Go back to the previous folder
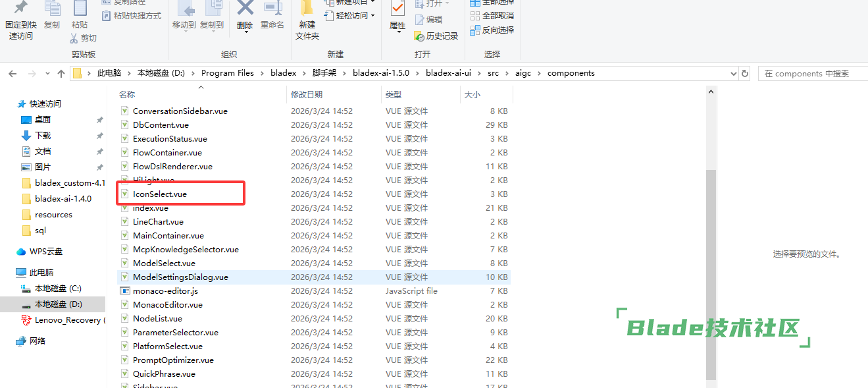Screen dimensions: 868x388 click(13, 74)
